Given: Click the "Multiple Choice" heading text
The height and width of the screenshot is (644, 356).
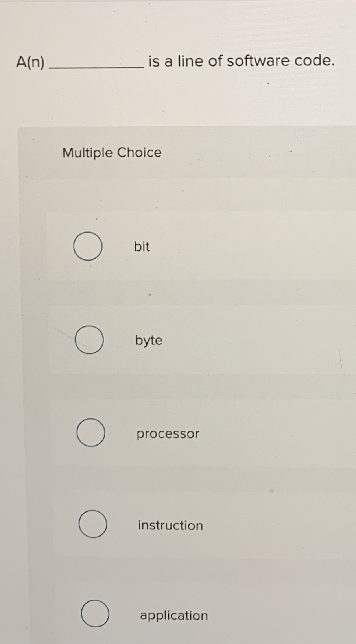Looking at the screenshot, I should tap(112, 153).
